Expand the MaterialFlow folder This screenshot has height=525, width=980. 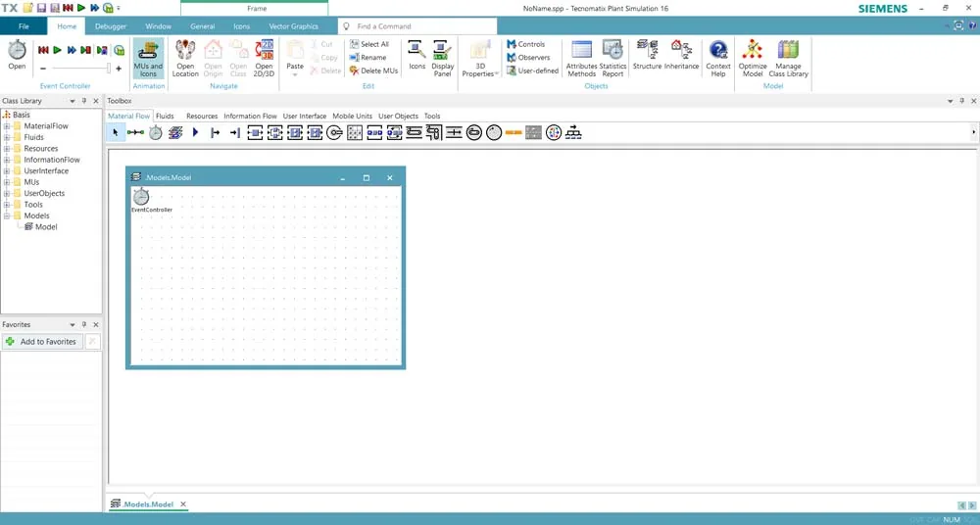7,126
